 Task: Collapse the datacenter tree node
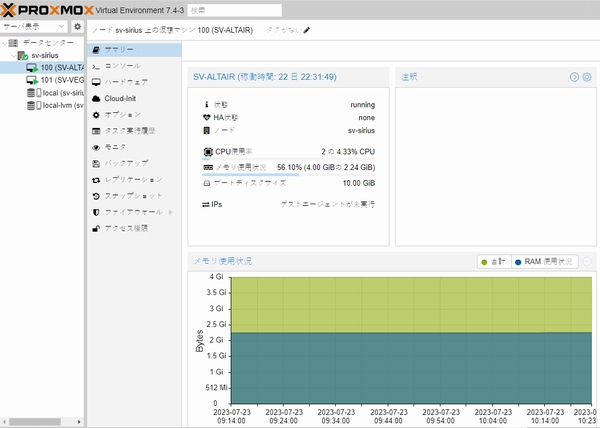click(5, 42)
